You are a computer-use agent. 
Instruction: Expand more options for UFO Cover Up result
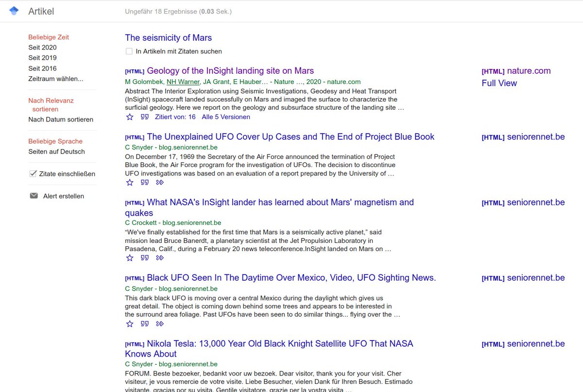(160, 183)
